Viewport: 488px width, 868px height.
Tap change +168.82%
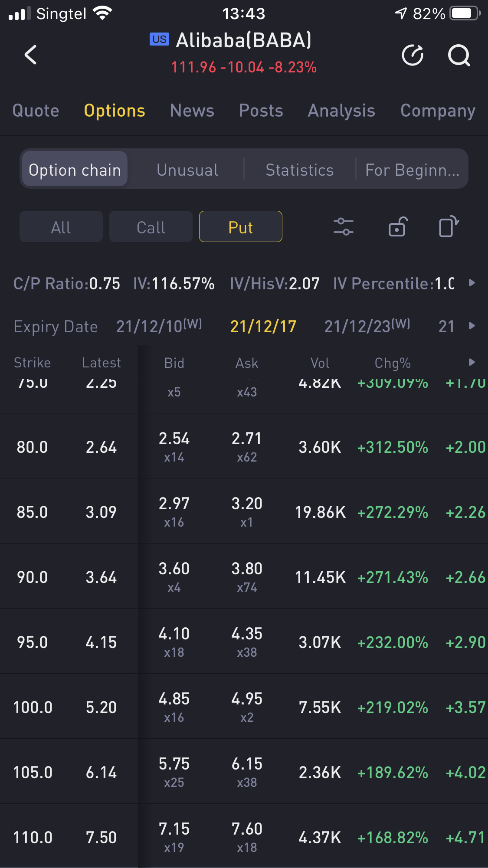pyautogui.click(x=393, y=838)
